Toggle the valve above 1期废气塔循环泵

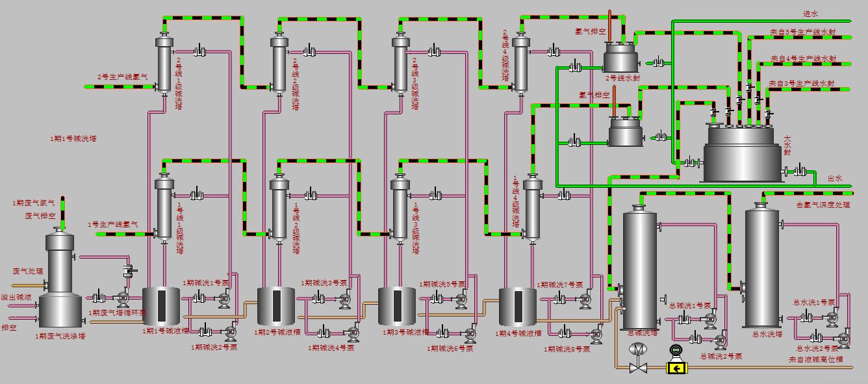(x=128, y=270)
